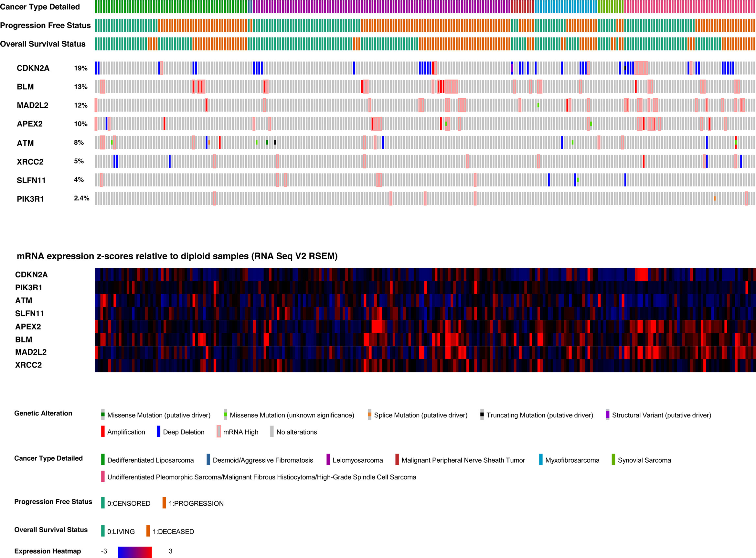Click the SLFN11 heatmap row label
756x558 pixels.
pos(29,314)
